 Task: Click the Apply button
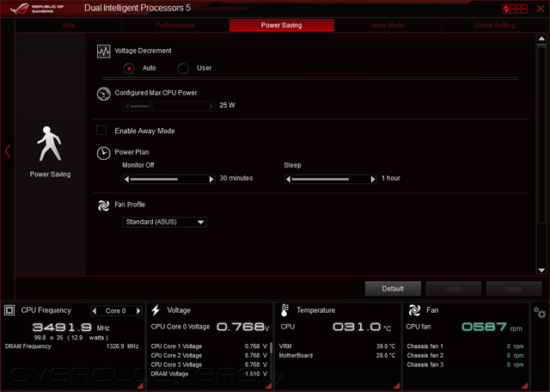tap(514, 289)
